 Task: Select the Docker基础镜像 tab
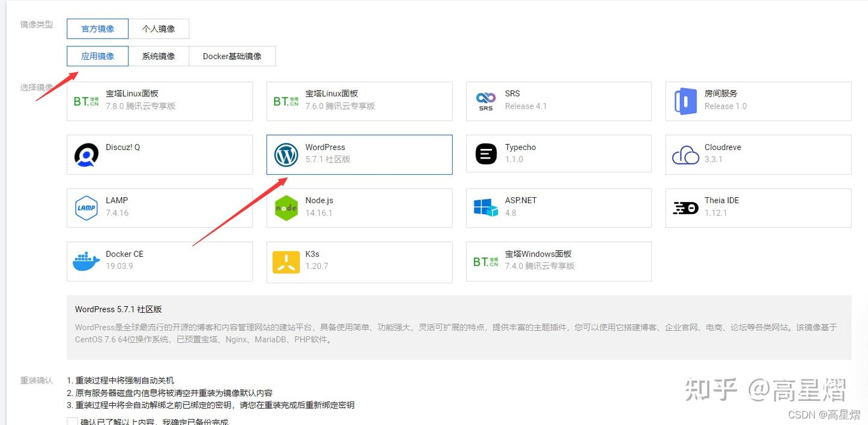[232, 56]
